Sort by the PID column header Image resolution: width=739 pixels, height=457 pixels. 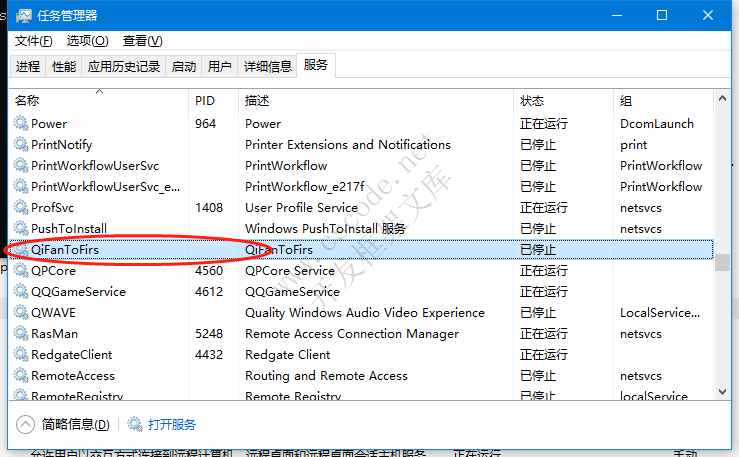213,100
